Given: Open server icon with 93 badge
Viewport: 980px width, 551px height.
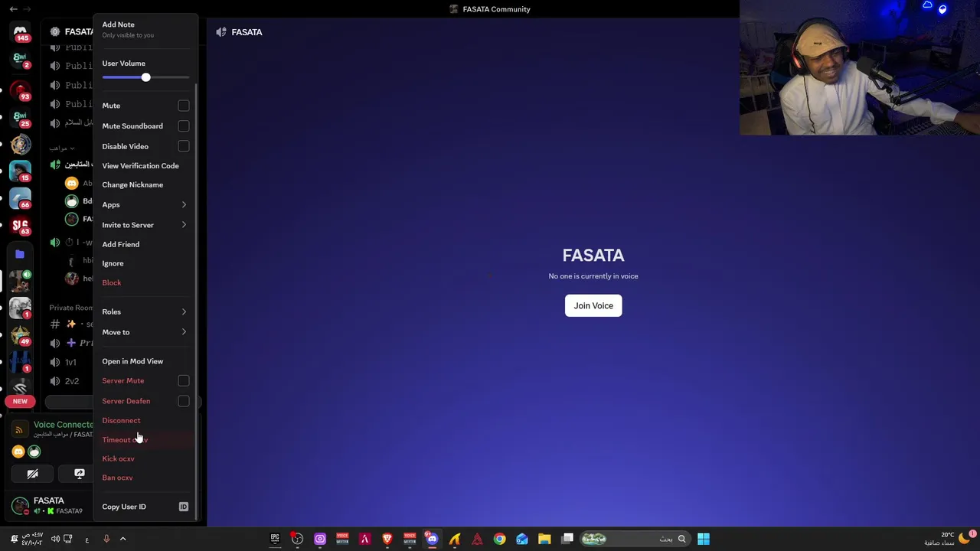Looking at the screenshot, I should 21,90.
